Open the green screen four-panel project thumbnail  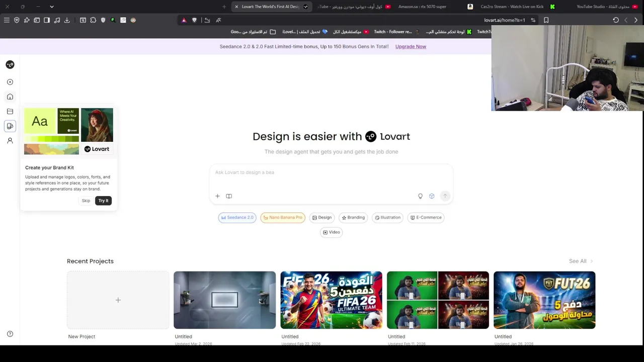(438, 300)
